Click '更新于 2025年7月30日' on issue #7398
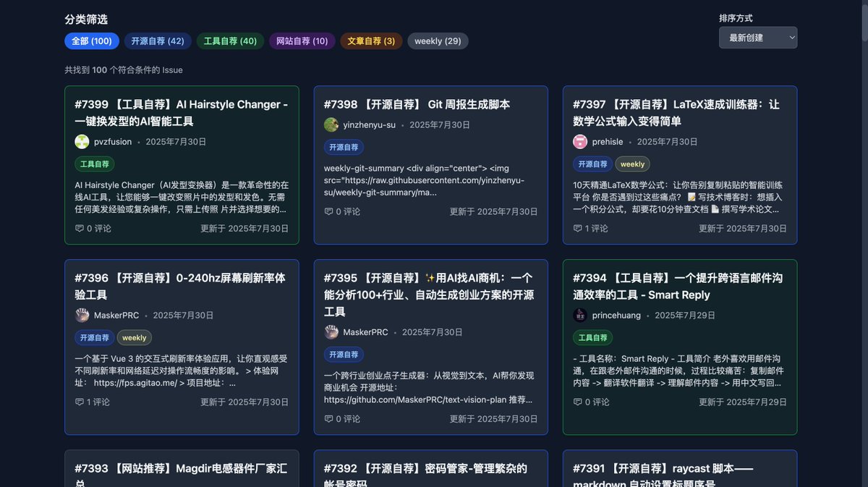This screenshot has height=487, width=868. pos(494,212)
